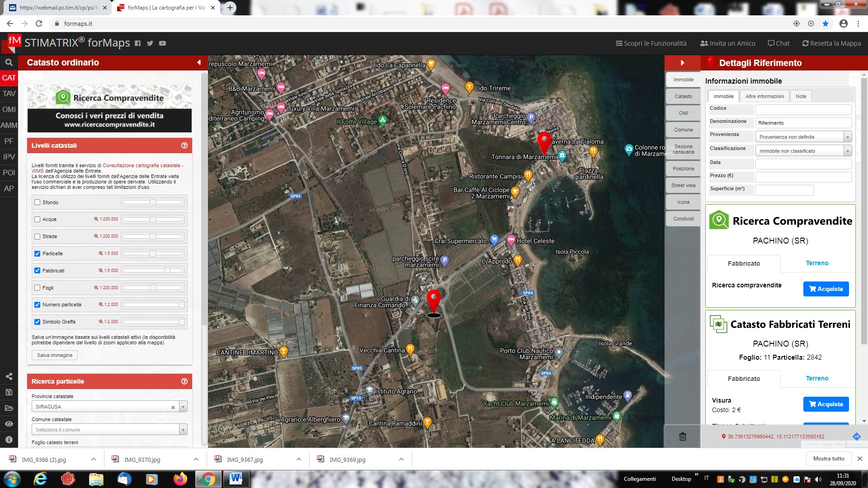Click the Salva immagine button
Screen dimensions: 868x488
55,355
